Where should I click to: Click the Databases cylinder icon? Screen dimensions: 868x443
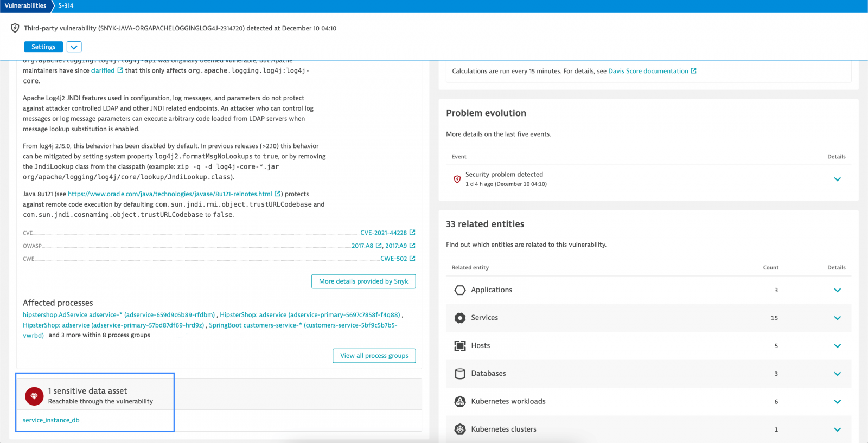click(460, 374)
